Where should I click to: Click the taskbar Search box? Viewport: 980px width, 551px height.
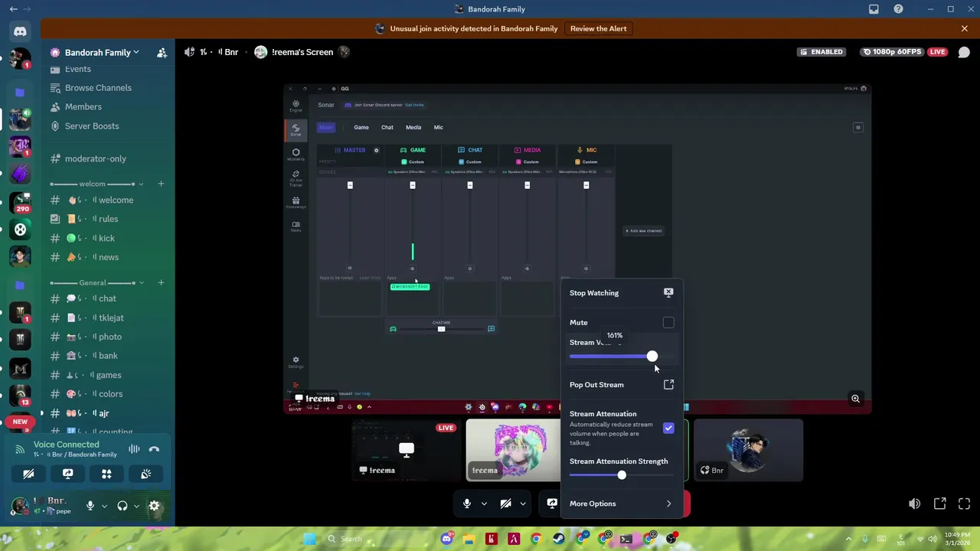coord(375,539)
